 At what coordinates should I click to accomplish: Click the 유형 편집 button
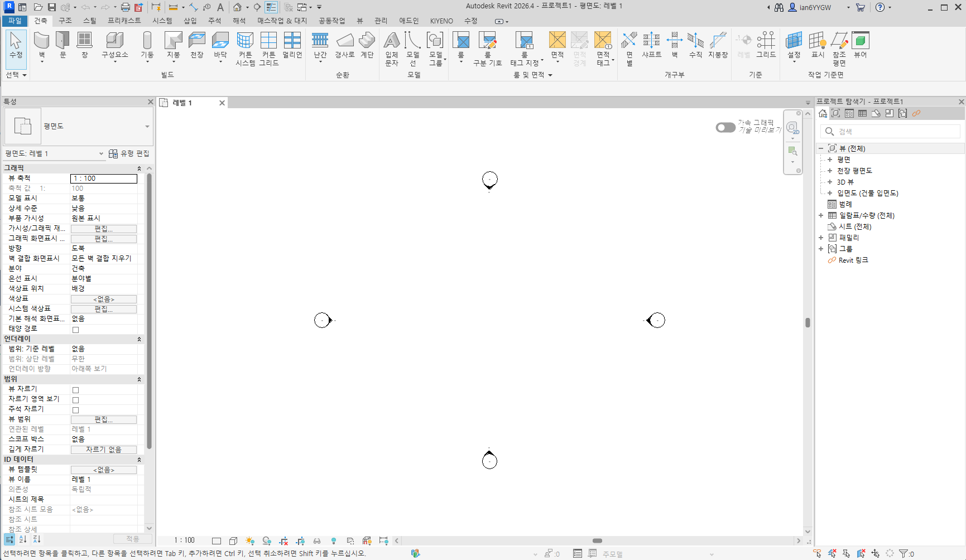[129, 153]
